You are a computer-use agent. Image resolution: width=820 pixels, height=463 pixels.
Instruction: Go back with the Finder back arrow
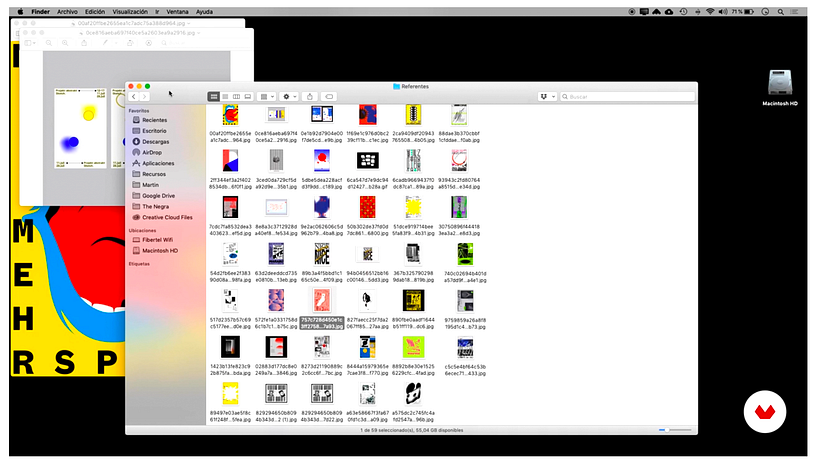pyautogui.click(x=134, y=97)
